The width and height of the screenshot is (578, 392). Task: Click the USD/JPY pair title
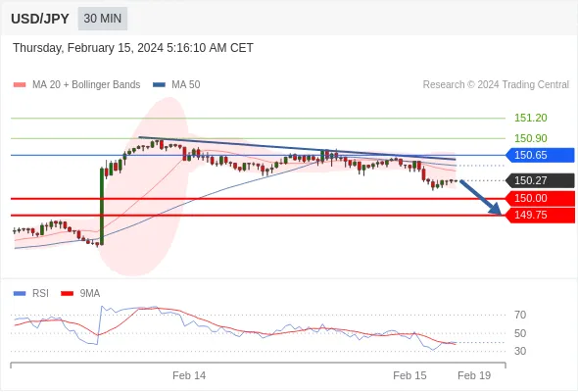point(40,19)
